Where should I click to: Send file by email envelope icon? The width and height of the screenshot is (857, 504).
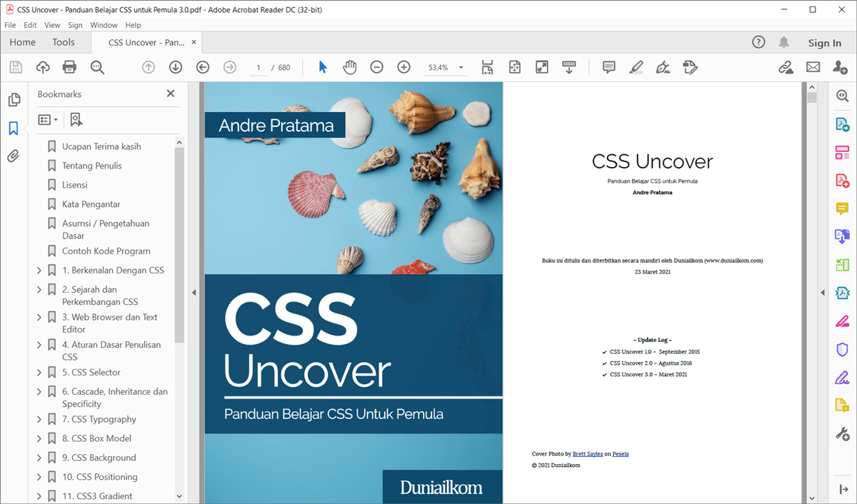[813, 67]
